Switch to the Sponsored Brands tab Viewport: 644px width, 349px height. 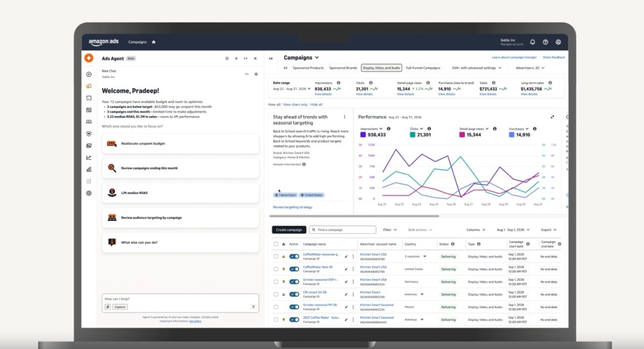point(343,68)
